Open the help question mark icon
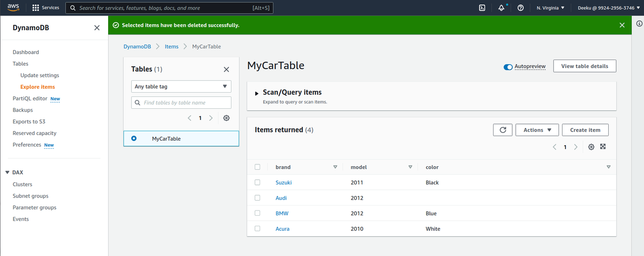The width and height of the screenshot is (644, 256). coord(520,8)
